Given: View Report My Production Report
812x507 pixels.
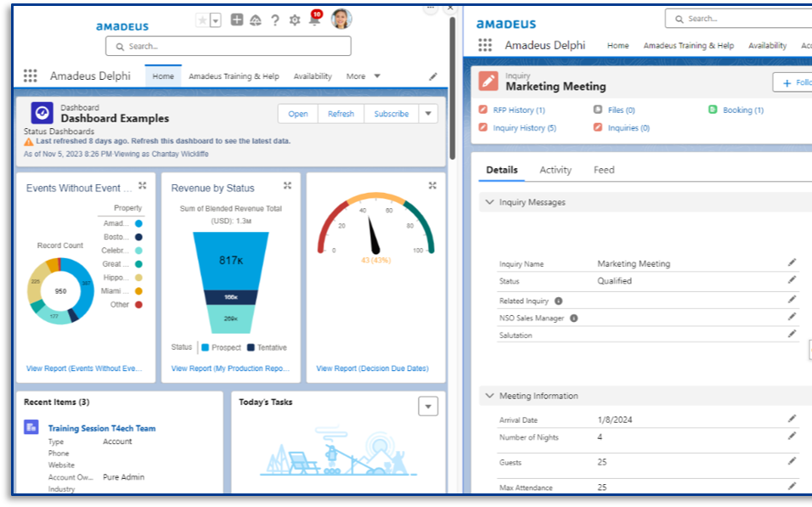Looking at the screenshot, I should (x=230, y=369).
